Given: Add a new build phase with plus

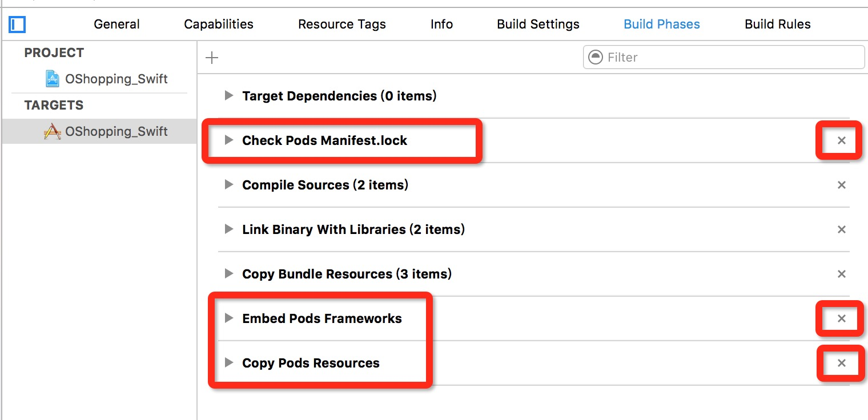Looking at the screenshot, I should pos(212,58).
